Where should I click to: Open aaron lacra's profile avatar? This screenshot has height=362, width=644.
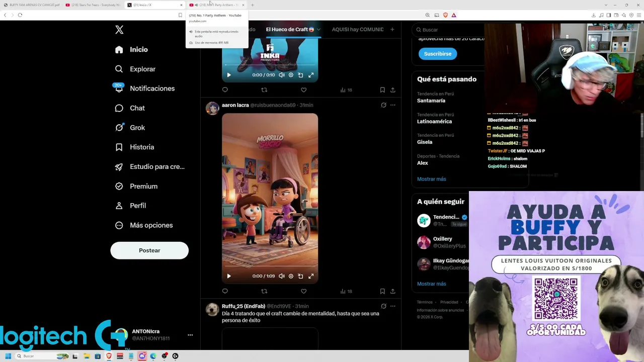tap(212, 108)
